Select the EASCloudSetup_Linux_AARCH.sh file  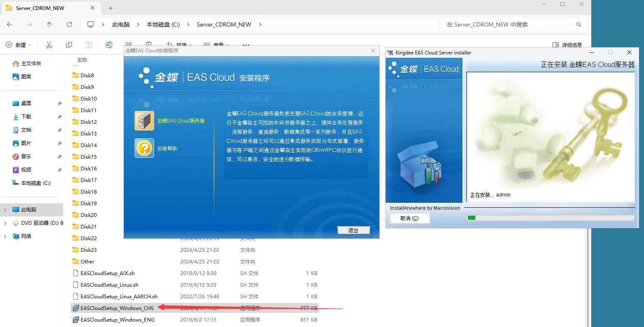[115, 296]
